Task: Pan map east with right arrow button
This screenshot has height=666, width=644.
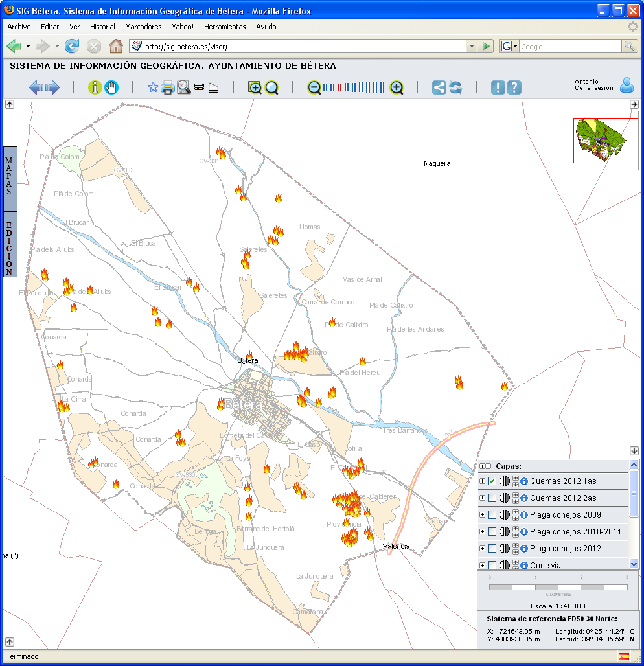Action: [634, 104]
